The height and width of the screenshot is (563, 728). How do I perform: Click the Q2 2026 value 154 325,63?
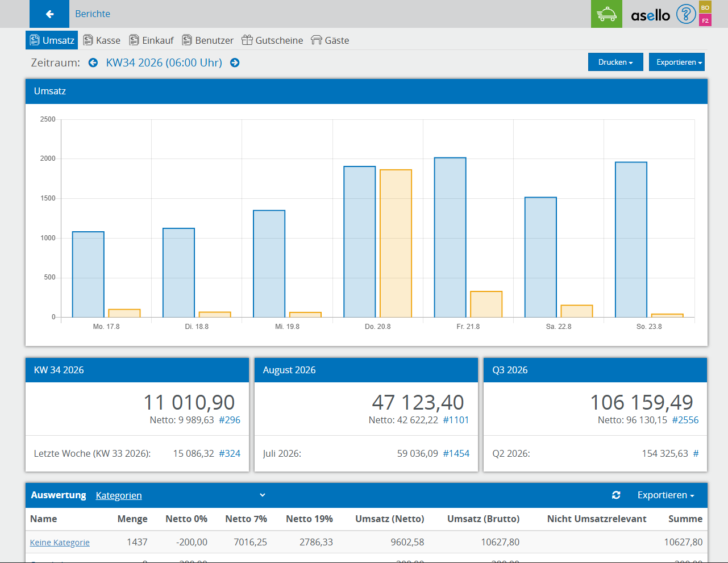665,453
